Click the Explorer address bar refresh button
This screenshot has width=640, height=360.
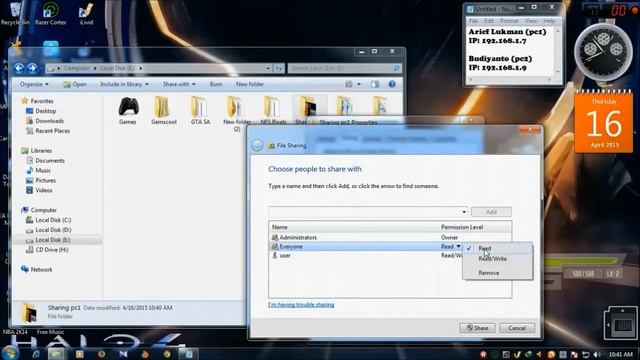tap(278, 68)
